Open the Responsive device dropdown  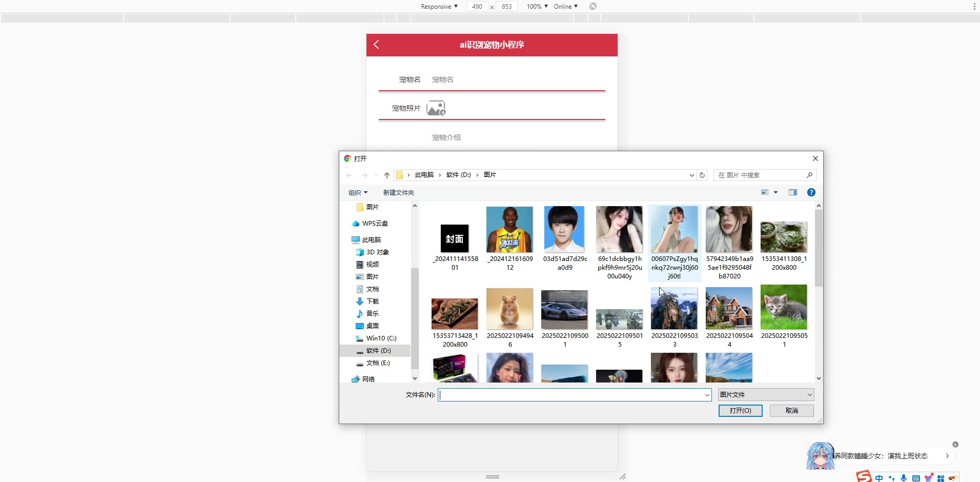pyautogui.click(x=439, y=7)
